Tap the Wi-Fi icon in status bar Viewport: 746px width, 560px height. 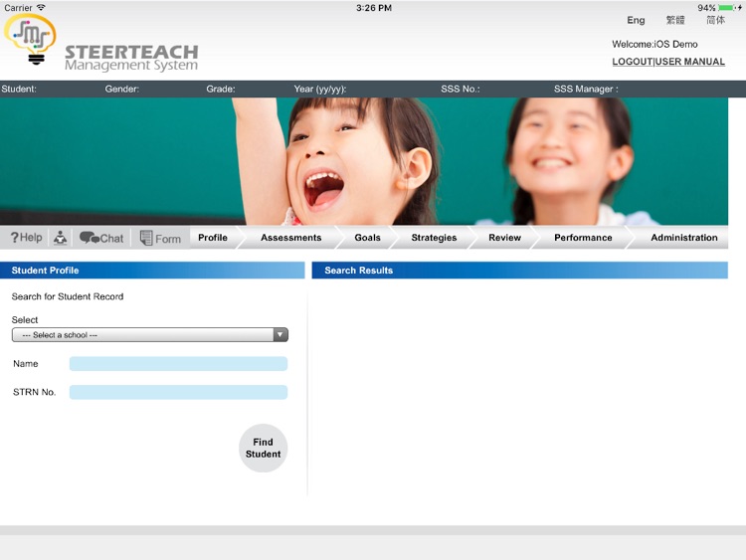pyautogui.click(x=41, y=7)
